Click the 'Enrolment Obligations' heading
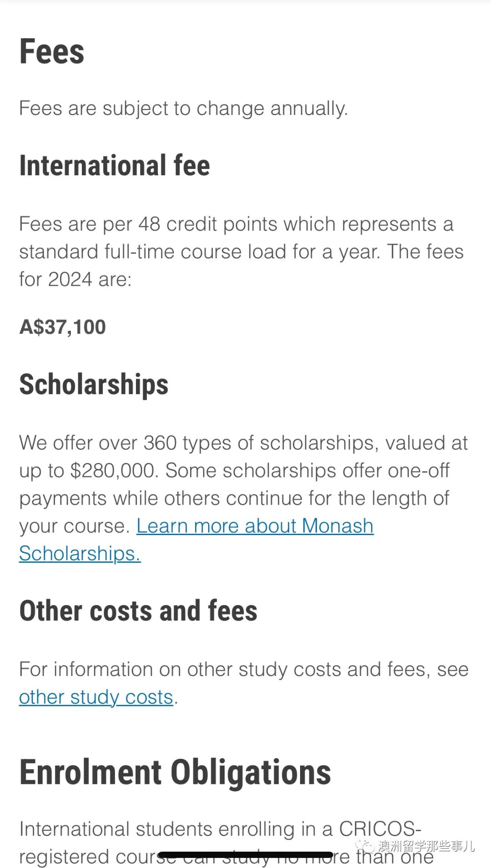The height and width of the screenshot is (868, 491). tap(175, 772)
